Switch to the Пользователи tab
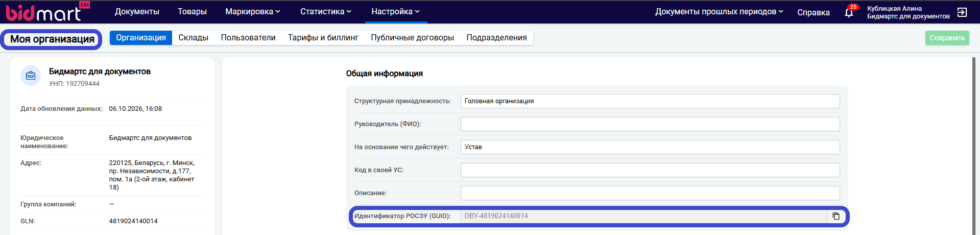980x235 pixels. [248, 37]
